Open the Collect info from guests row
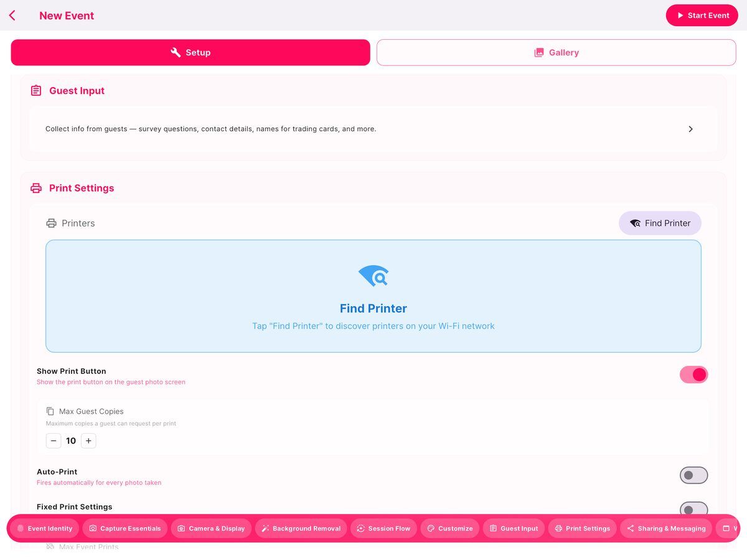 point(374,129)
